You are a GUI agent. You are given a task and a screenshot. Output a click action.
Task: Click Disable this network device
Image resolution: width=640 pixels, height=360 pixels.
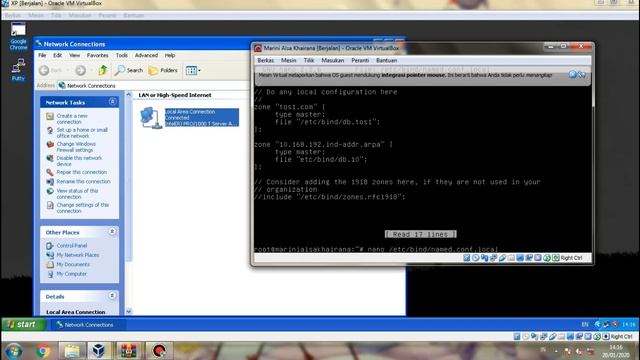coord(79,161)
